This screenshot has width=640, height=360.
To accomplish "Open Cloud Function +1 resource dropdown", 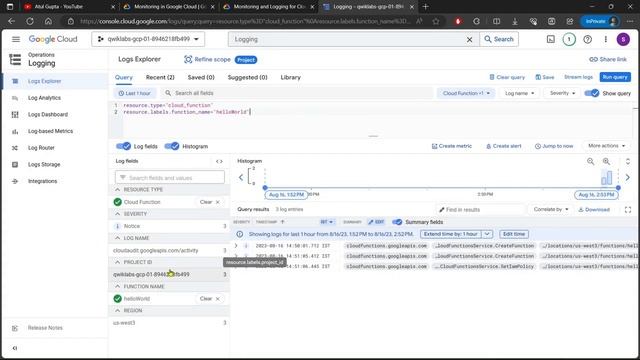I will click(x=466, y=93).
